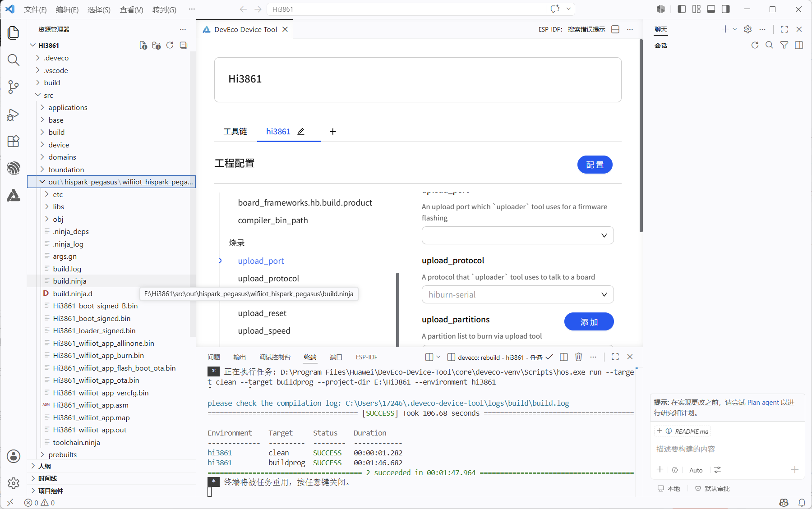The image size is (812, 509).
Task: Toggle the secondary side bar visibility
Action: 726,9
